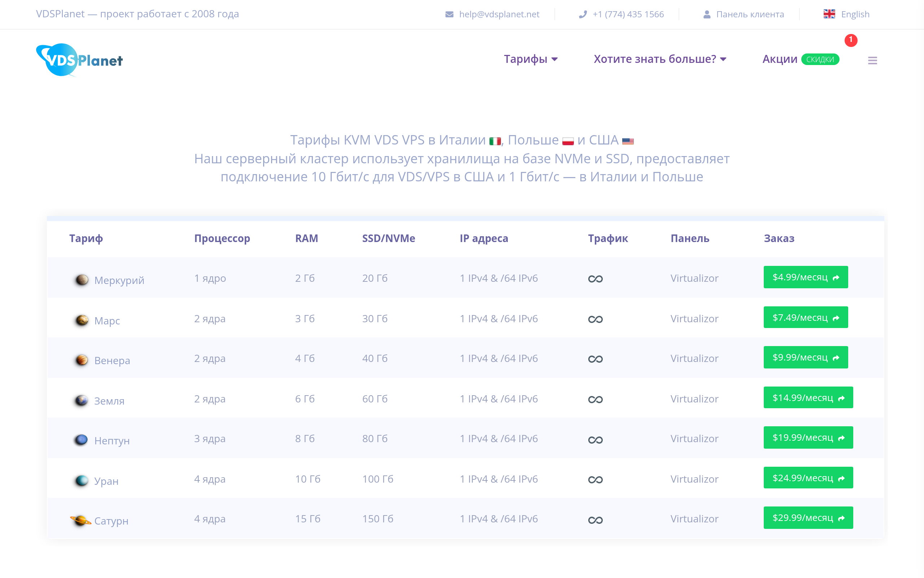Click IP address cell in Уран row

499,479
